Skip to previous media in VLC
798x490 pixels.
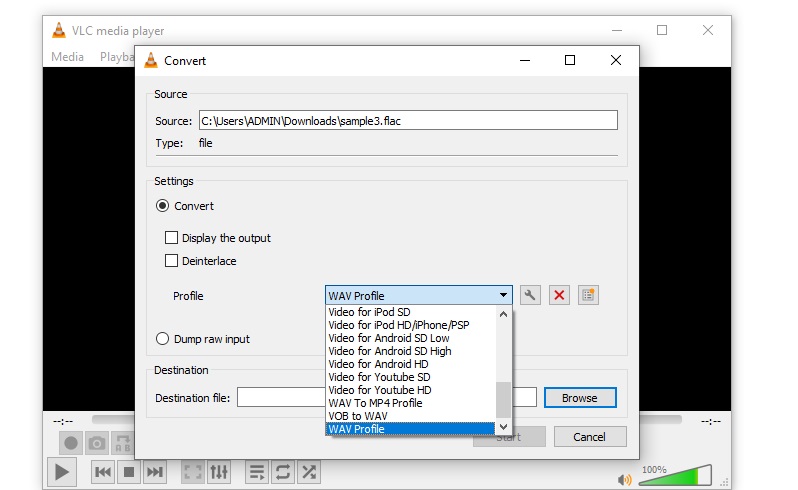pyautogui.click(x=103, y=472)
